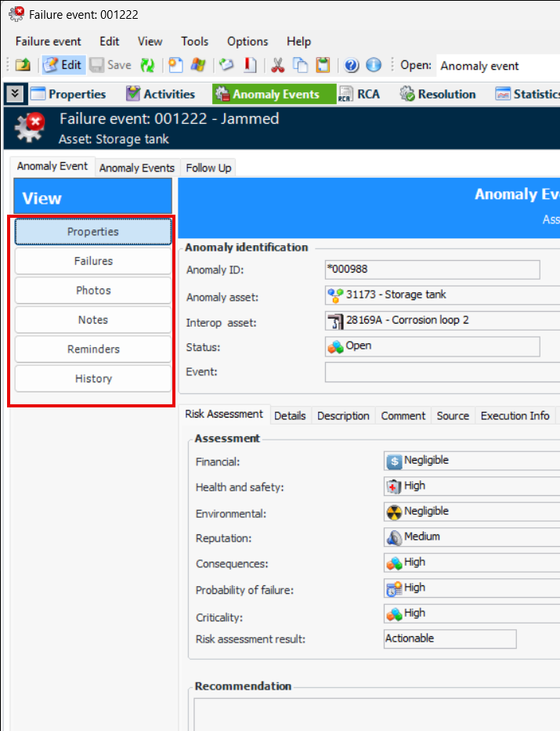The image size is (560, 731).
Task: Open the Edit menu in menu bar
Action: click(110, 42)
